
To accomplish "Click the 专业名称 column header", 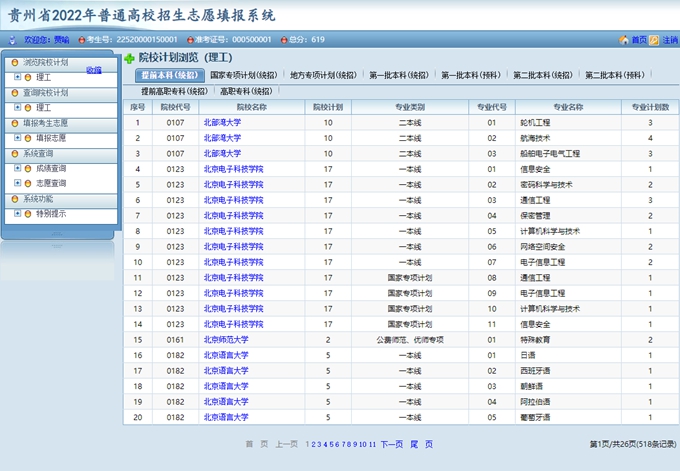I will (x=568, y=107).
